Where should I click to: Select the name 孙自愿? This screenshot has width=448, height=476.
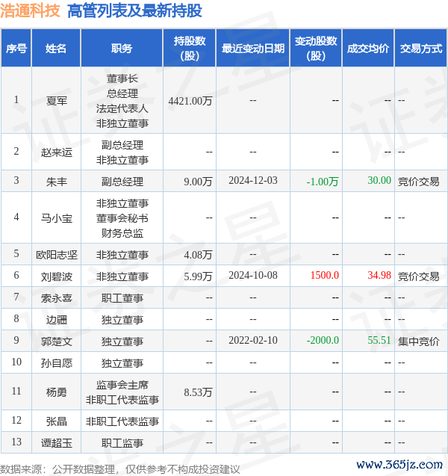pos(57,363)
